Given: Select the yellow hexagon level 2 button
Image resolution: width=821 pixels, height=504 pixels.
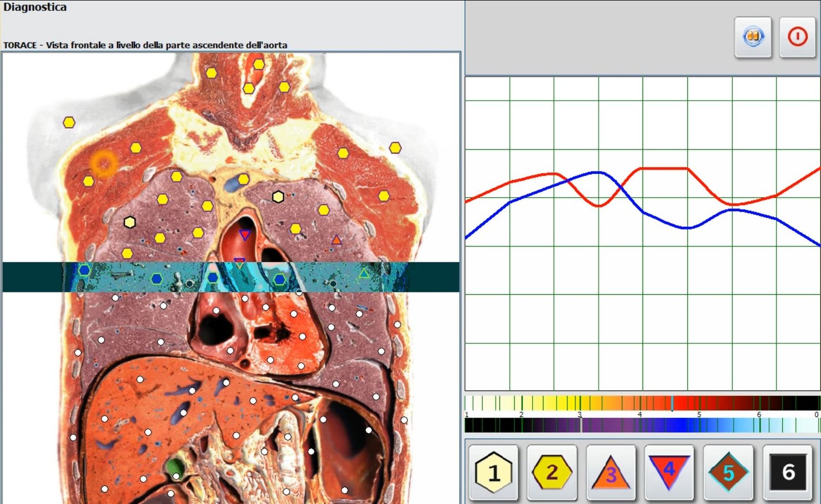Looking at the screenshot, I should click(552, 472).
